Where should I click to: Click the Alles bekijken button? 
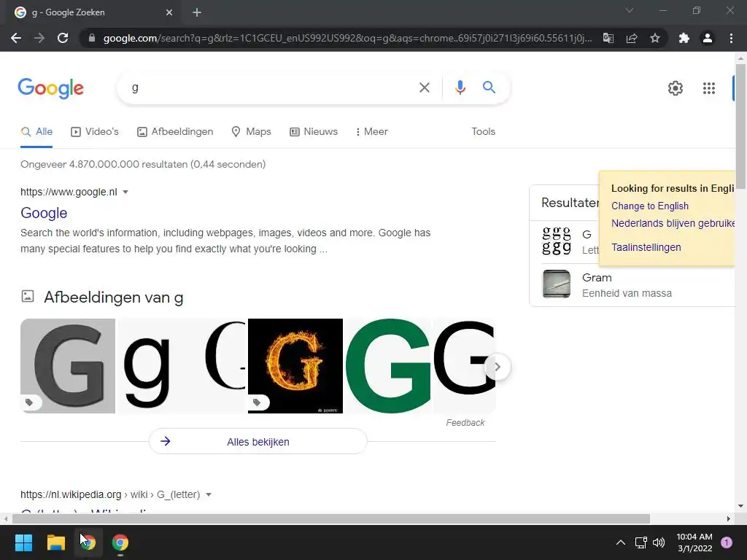coord(258,441)
